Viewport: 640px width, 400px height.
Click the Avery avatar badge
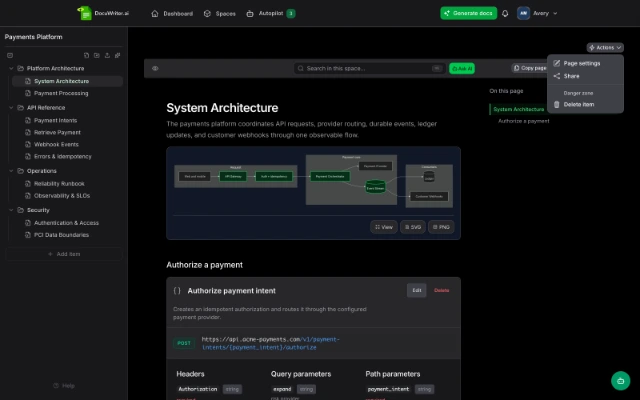[523, 13]
